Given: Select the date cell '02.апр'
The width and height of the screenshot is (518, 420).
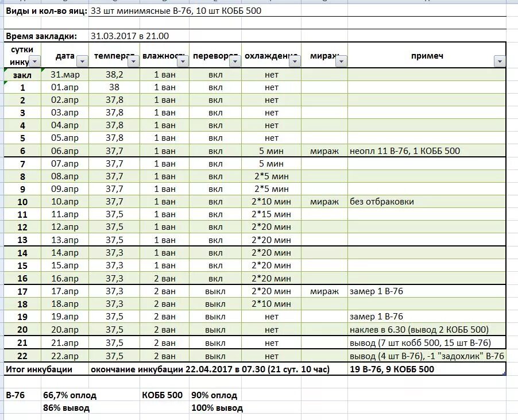Looking at the screenshot, I should pyautogui.click(x=65, y=100).
